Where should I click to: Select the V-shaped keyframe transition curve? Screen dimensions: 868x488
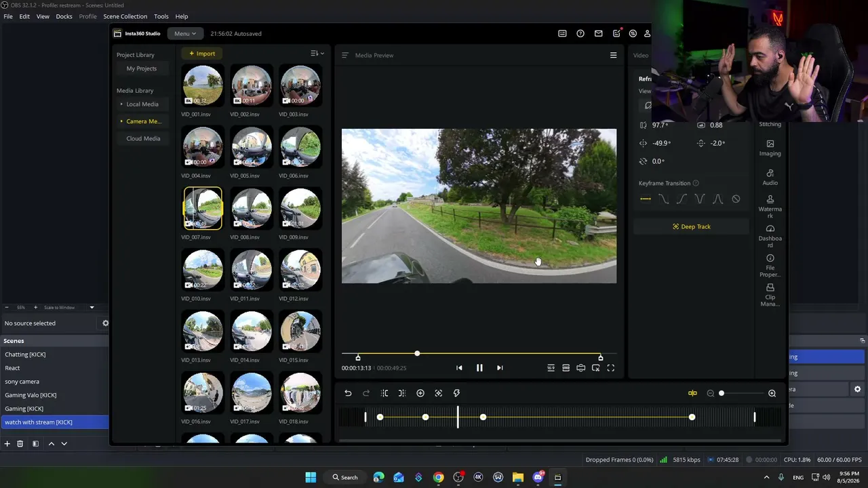click(700, 199)
